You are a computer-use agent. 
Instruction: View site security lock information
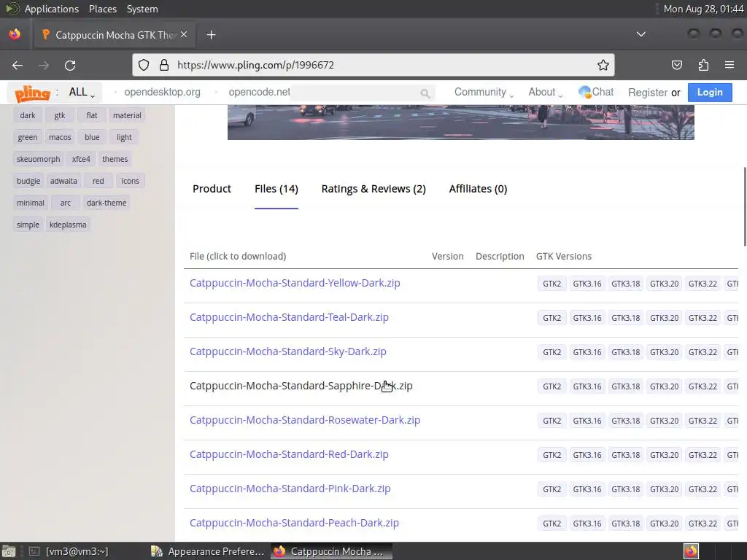[x=164, y=65]
